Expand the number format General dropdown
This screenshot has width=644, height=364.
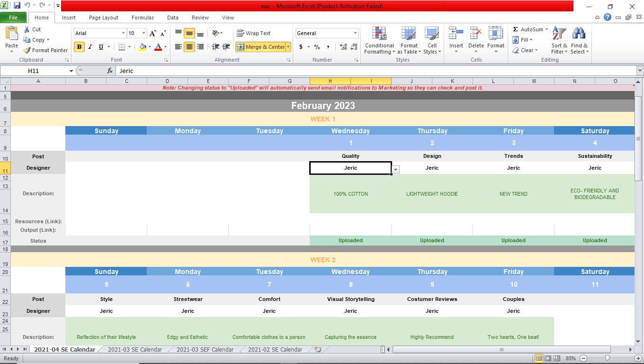(355, 33)
